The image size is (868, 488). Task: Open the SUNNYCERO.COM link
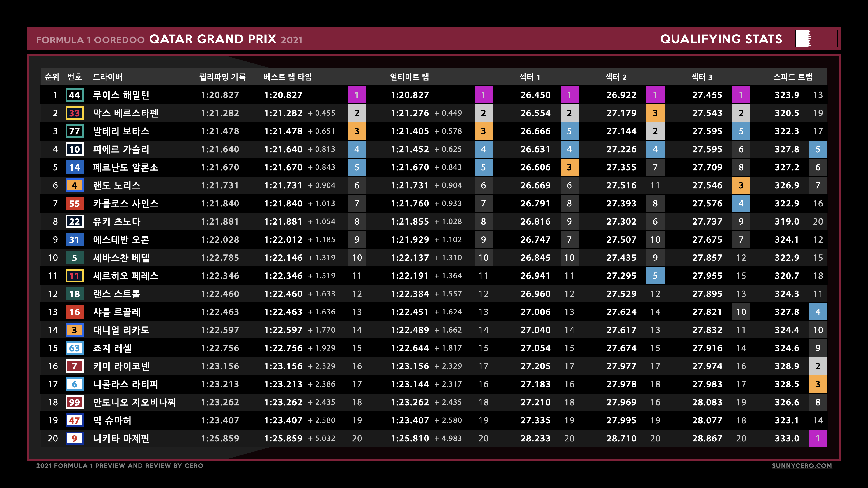click(802, 465)
